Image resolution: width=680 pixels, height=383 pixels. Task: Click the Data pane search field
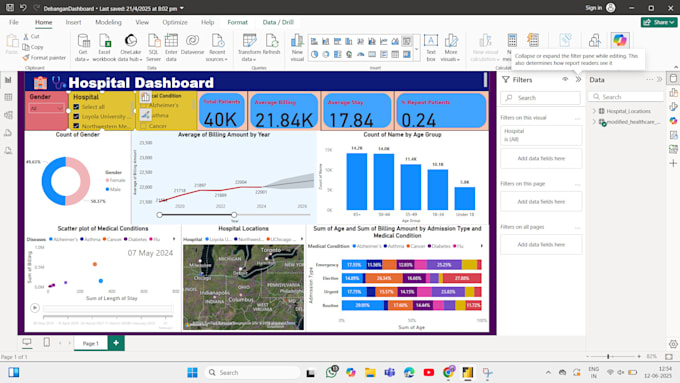[x=626, y=97]
